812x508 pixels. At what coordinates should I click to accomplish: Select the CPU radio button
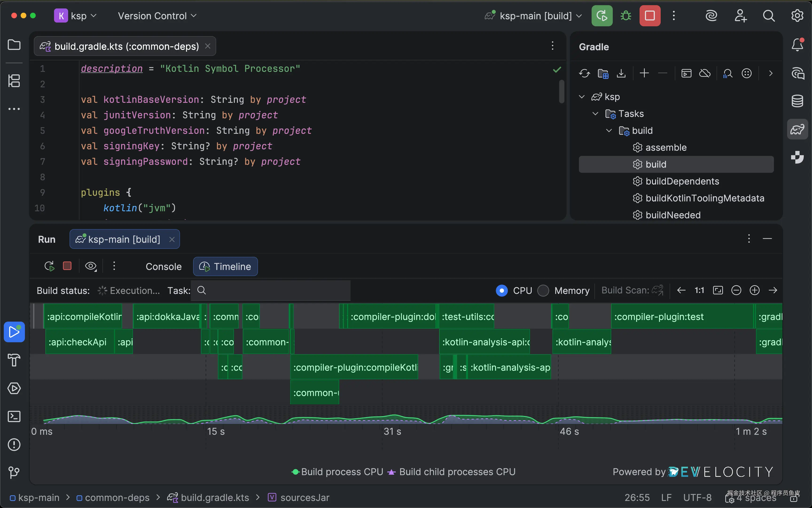tap(502, 291)
